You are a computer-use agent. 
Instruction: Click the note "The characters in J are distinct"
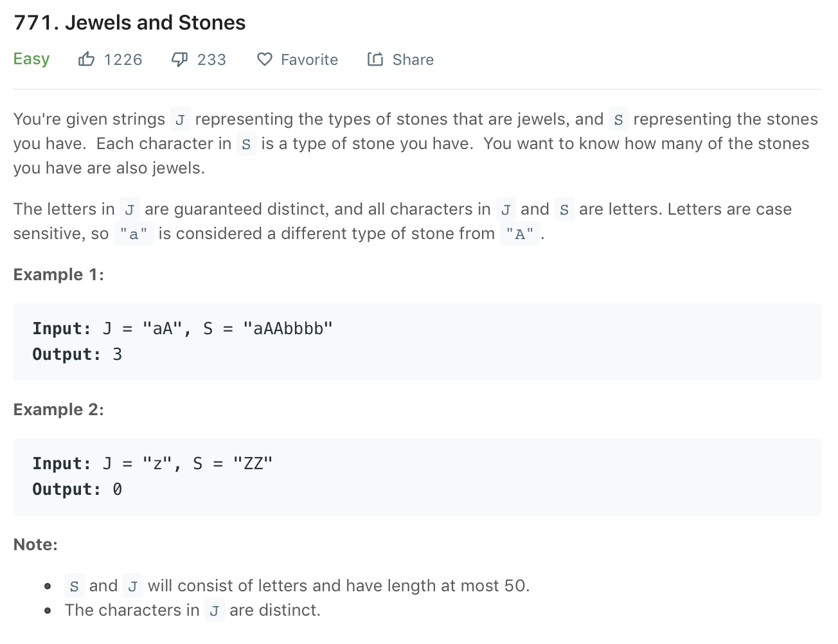click(192, 611)
